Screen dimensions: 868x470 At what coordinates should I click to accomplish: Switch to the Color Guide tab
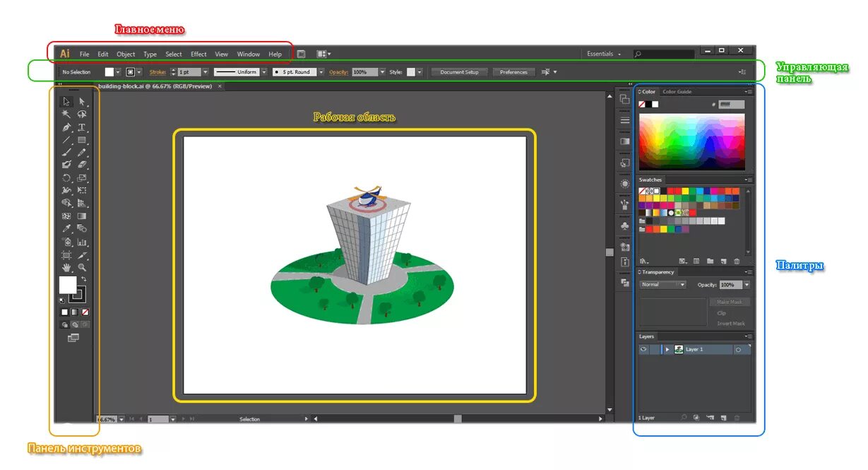[677, 92]
